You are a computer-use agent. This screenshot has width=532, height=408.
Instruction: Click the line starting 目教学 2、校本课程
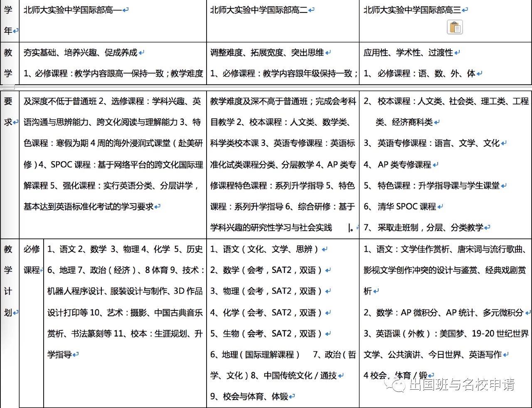pyautogui.click(x=281, y=122)
